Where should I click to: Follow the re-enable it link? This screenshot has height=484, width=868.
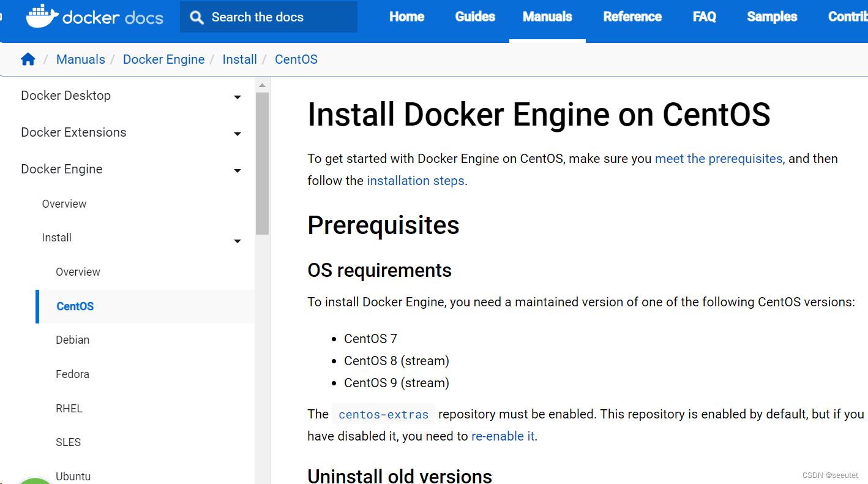click(503, 436)
